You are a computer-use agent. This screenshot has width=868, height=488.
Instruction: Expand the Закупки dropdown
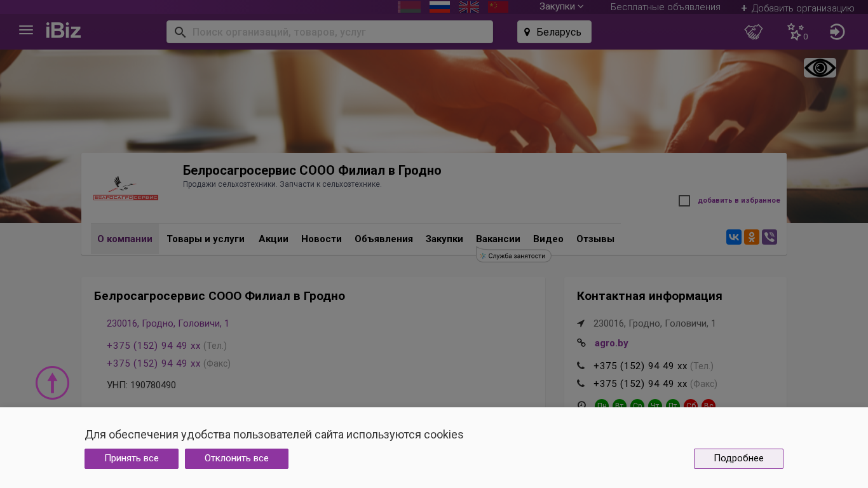(561, 7)
